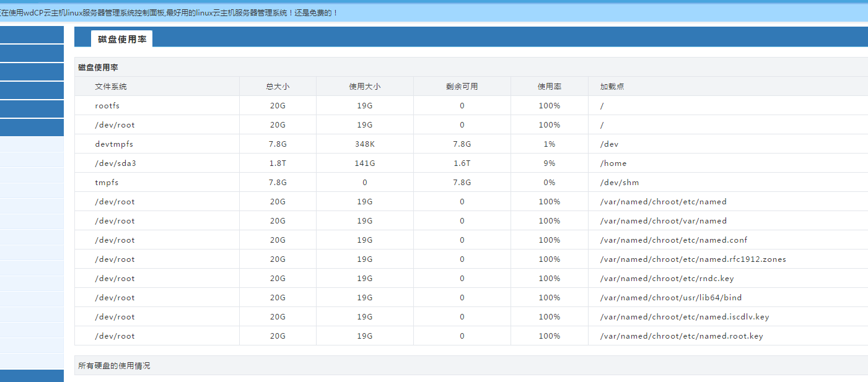Screen dimensions: 868x382
Task: Click the 20G total size in rootfs row
Action: click(x=278, y=106)
